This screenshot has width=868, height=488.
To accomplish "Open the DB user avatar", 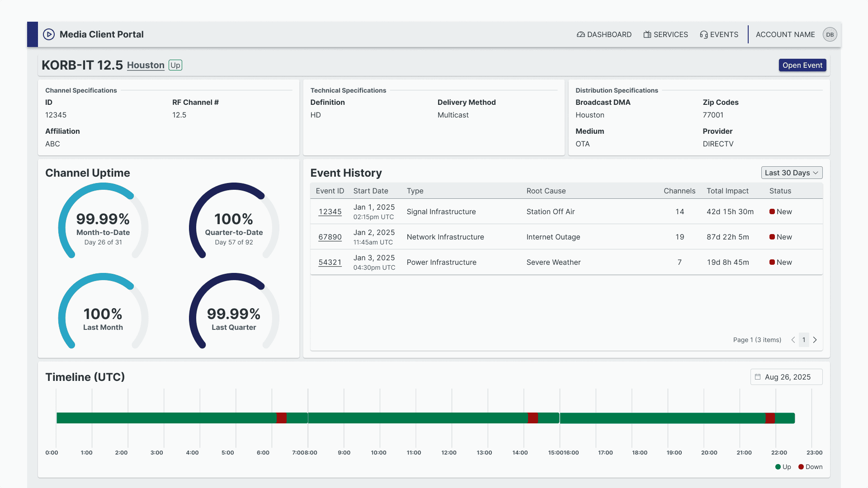I will (830, 34).
